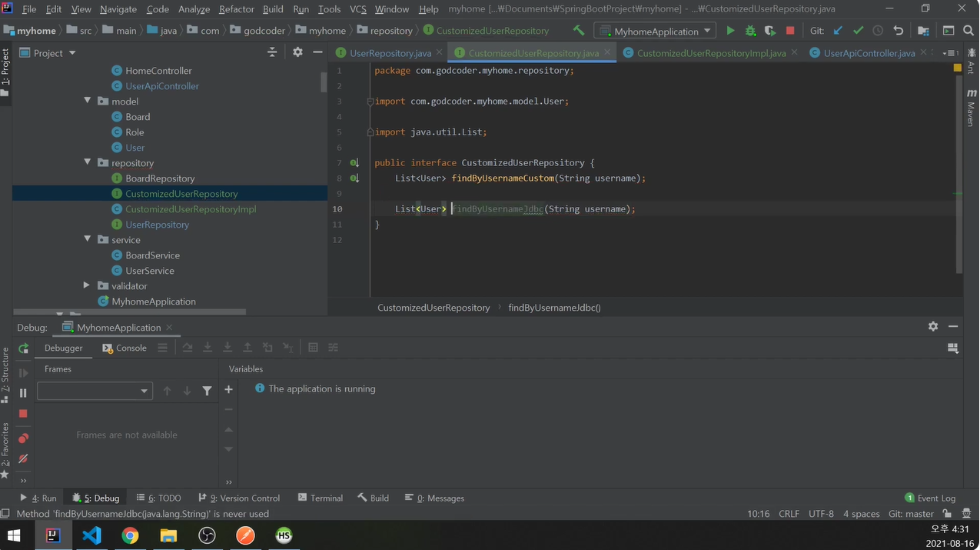Collapse the service folder
Viewport: 980px width, 550px height.
[x=87, y=239]
